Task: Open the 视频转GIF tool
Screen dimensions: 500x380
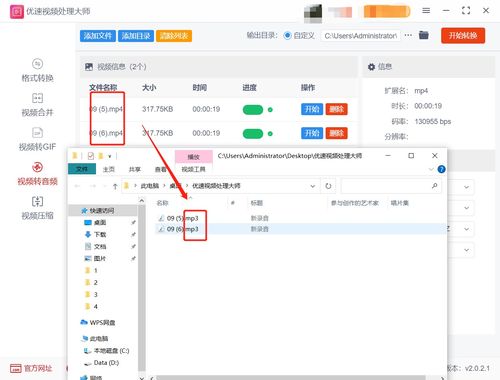Action: (x=37, y=139)
